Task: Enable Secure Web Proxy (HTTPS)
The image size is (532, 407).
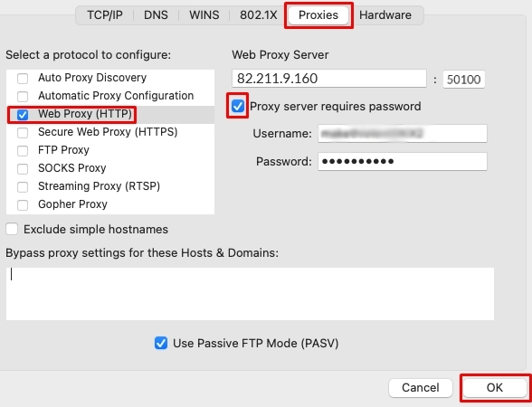Action: coord(23,133)
